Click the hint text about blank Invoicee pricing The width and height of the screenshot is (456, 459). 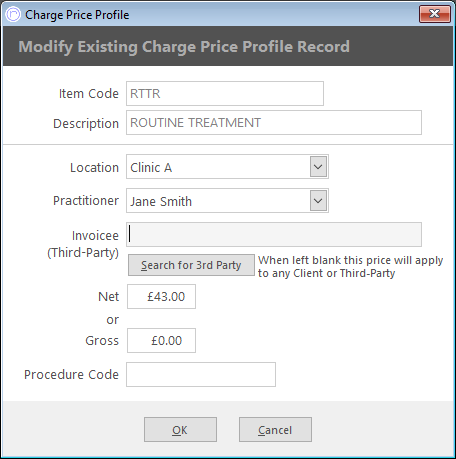[351, 267]
